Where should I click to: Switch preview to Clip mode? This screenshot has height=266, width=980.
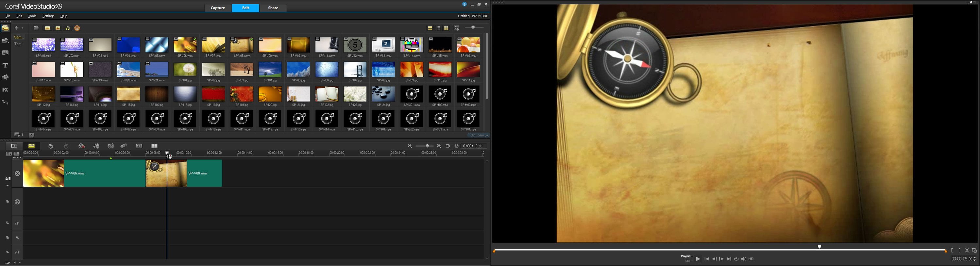[x=687, y=261]
